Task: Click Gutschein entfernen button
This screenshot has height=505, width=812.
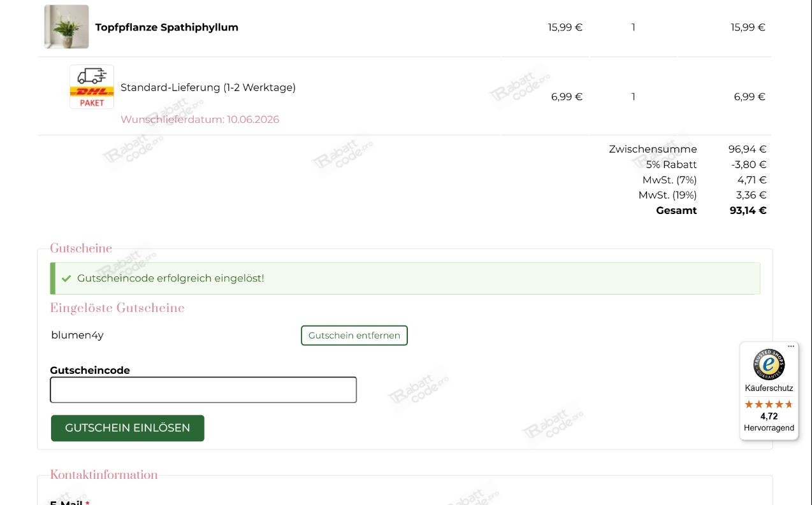Action: 354,336
